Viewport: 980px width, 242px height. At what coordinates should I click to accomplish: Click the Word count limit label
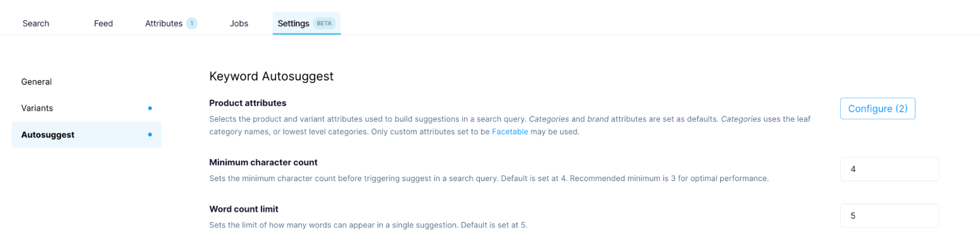(x=244, y=209)
